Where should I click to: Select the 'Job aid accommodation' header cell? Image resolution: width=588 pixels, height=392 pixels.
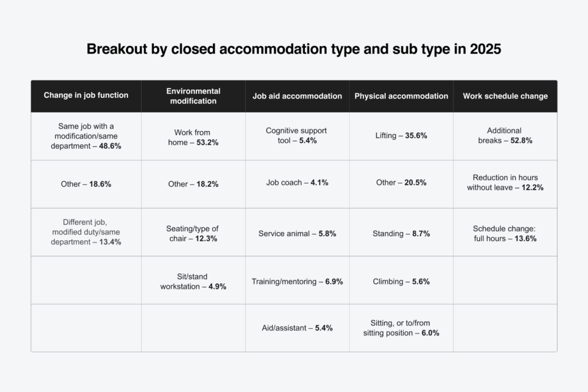(297, 96)
